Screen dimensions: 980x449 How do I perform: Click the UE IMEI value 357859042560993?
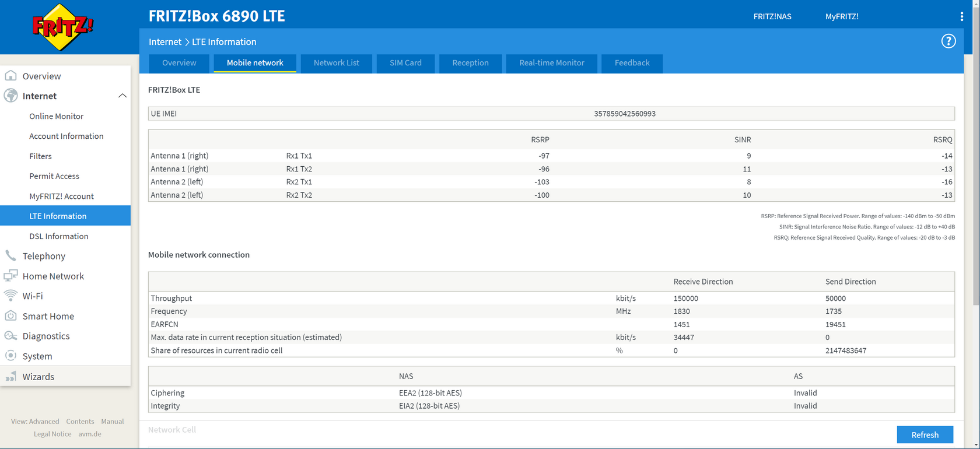pos(625,114)
